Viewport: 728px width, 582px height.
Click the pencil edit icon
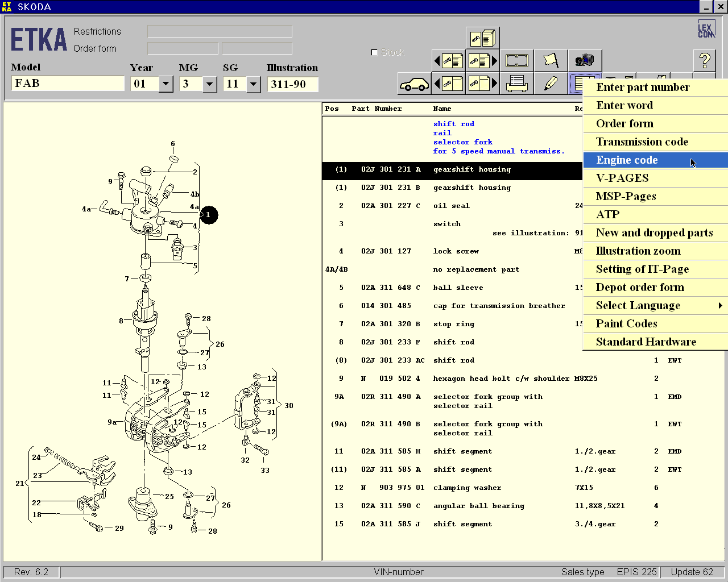point(551,84)
